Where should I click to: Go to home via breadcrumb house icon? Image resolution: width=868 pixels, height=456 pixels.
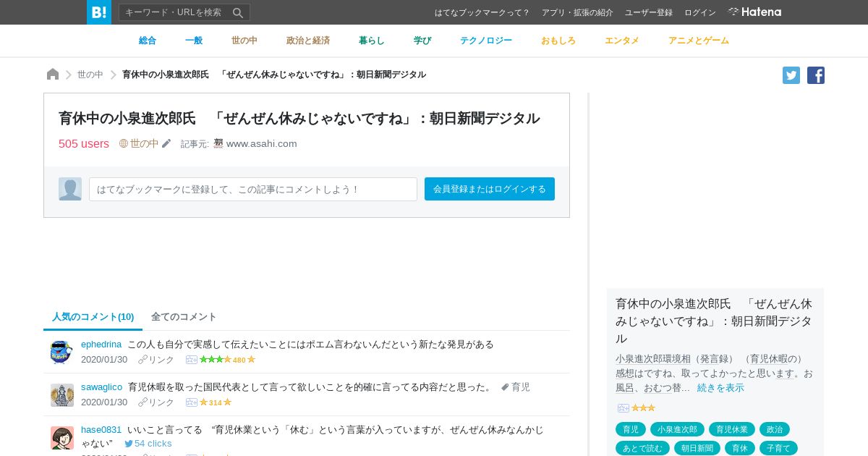(53, 75)
